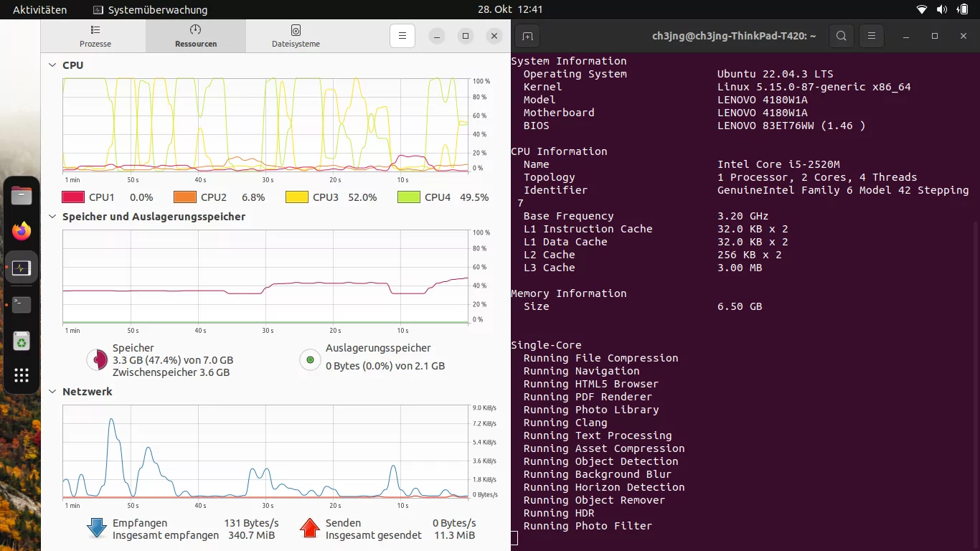This screenshot has height=551, width=980.
Task: Click '3.3 GB (47.4%) von 7.0 GB' text
Action: coord(173,360)
